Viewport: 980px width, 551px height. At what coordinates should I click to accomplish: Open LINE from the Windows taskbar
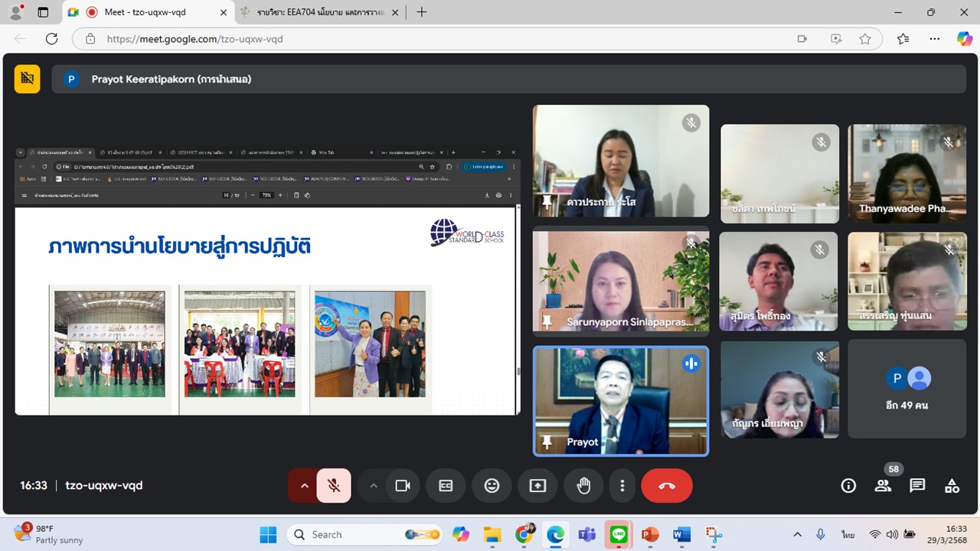point(619,534)
